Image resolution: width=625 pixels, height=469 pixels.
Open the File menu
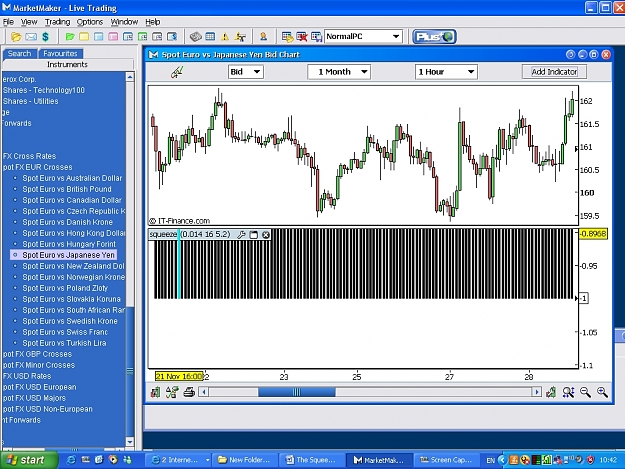point(8,22)
